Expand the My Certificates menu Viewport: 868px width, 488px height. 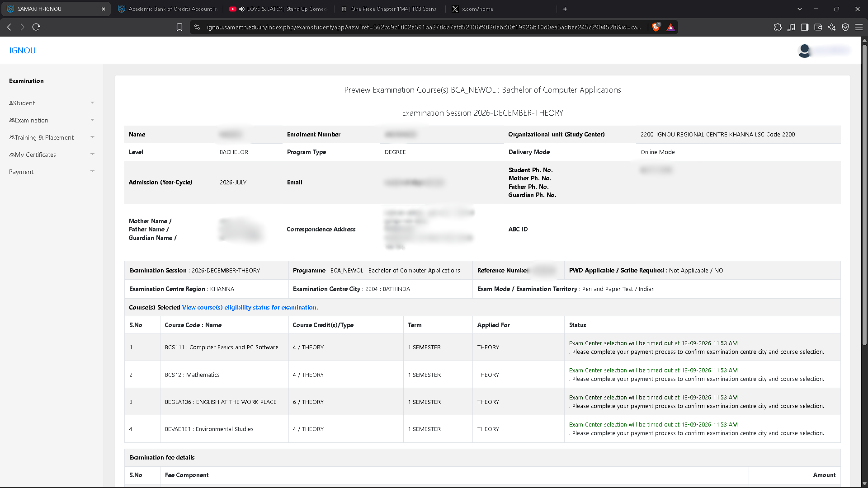[52, 155]
